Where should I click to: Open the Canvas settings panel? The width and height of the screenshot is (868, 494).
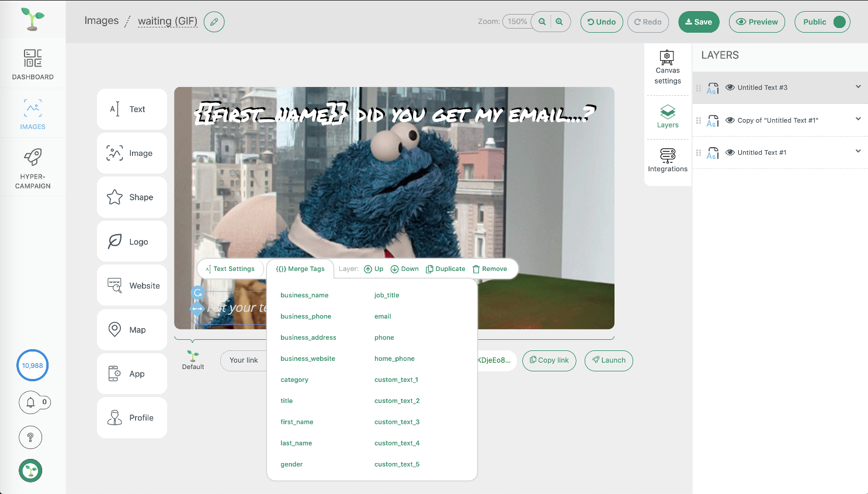tap(667, 67)
